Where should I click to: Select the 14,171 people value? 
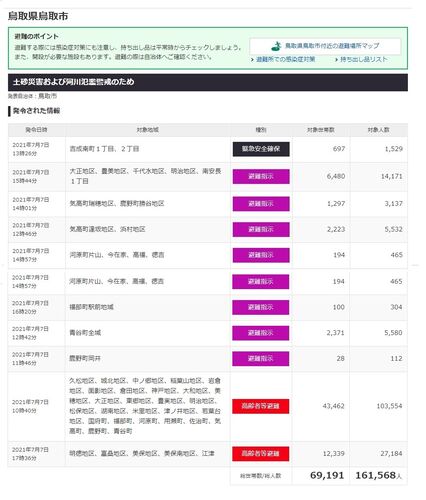[392, 176]
